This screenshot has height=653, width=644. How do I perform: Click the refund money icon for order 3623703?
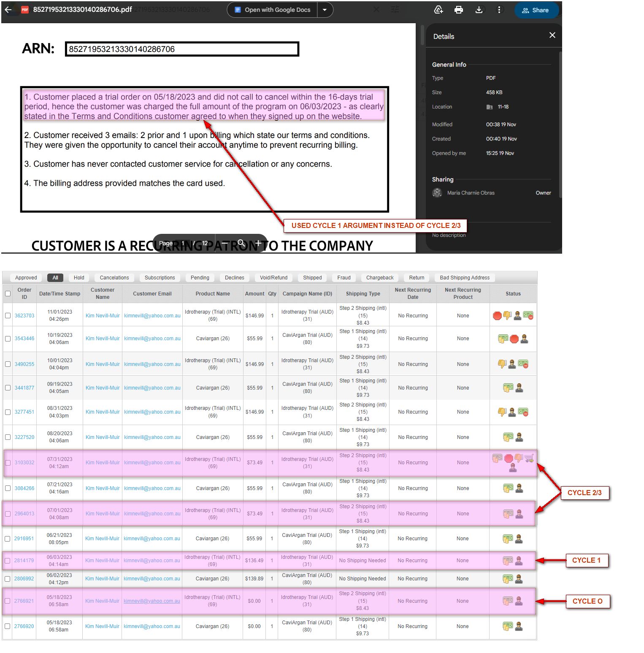coord(528,315)
